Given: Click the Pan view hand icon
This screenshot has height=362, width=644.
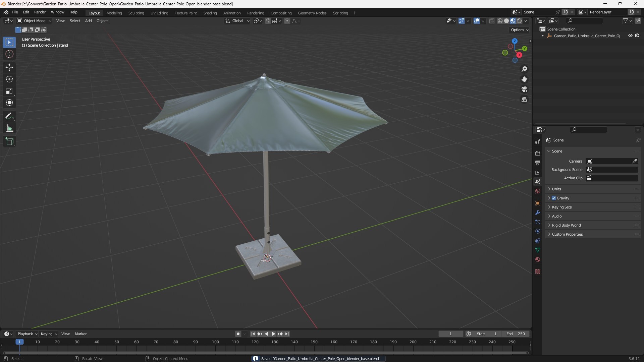Looking at the screenshot, I should (524, 79).
